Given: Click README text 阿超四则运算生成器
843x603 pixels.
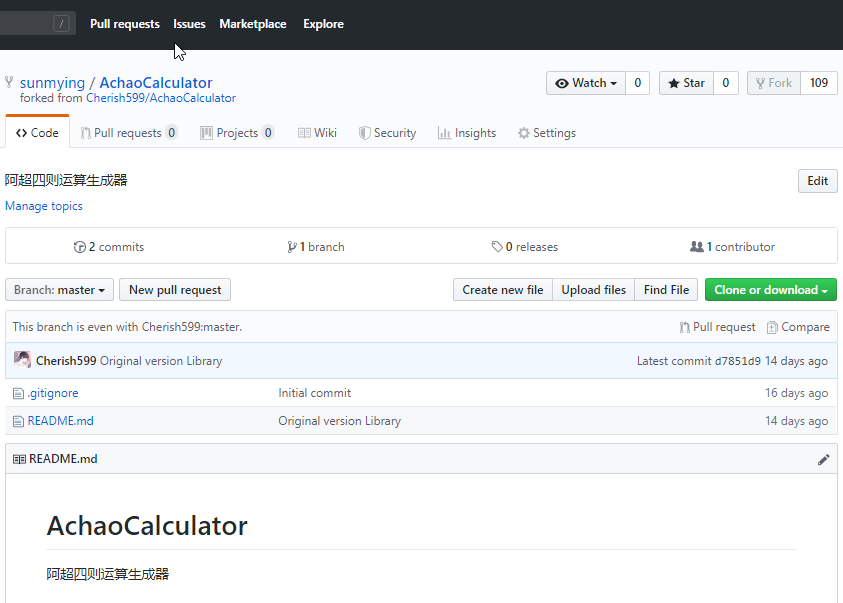Looking at the screenshot, I should point(108,574).
